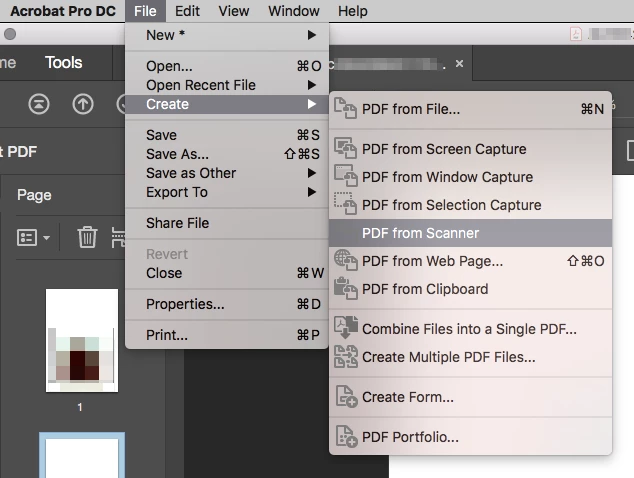Open document Properties...
634x478 pixels.
tap(227, 304)
